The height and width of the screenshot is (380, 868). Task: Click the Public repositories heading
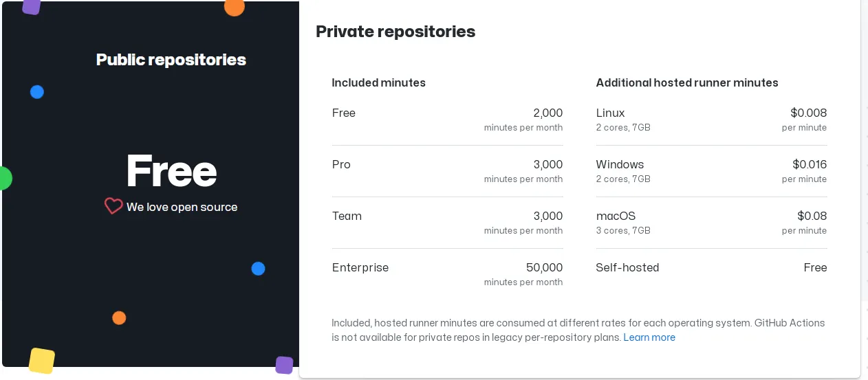[171, 60]
